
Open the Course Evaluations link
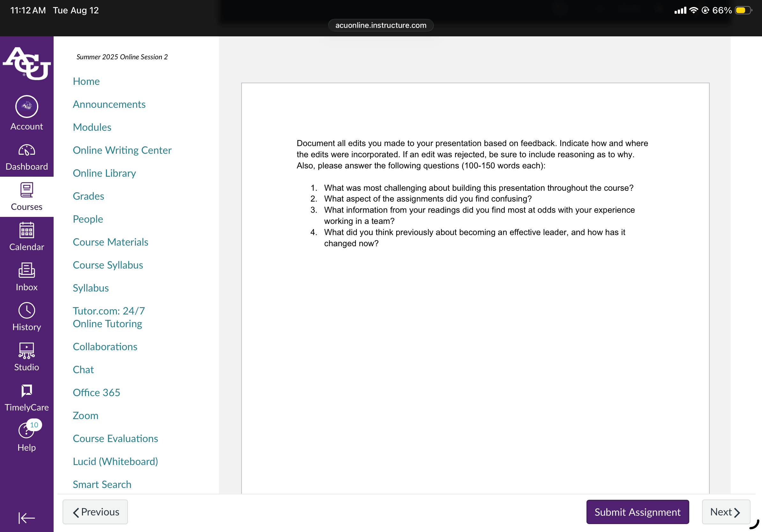(x=115, y=439)
